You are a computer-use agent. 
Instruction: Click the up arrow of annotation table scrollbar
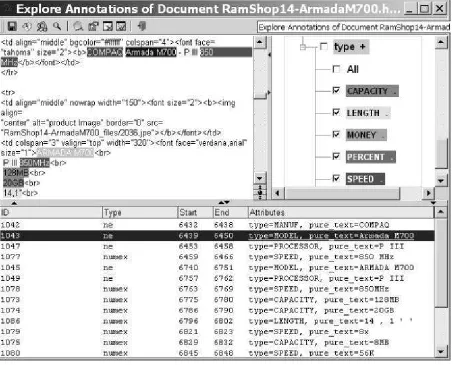coord(441,212)
